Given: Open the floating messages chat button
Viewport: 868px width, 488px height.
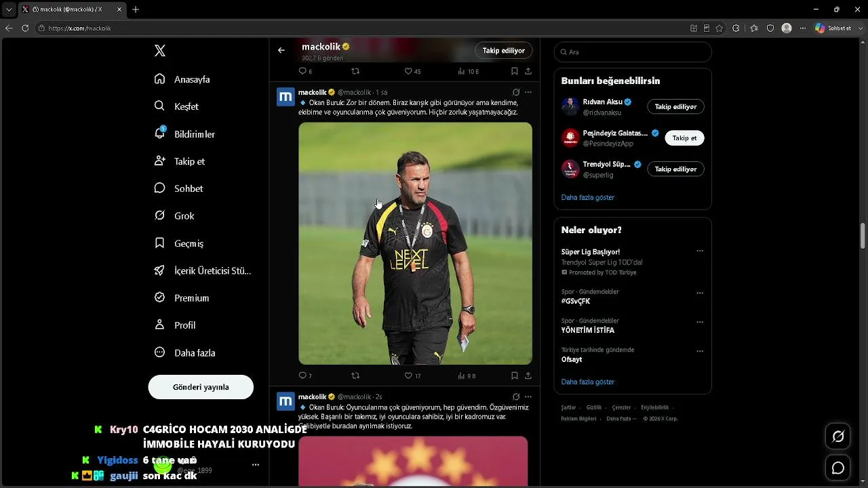Looking at the screenshot, I should pos(838,468).
